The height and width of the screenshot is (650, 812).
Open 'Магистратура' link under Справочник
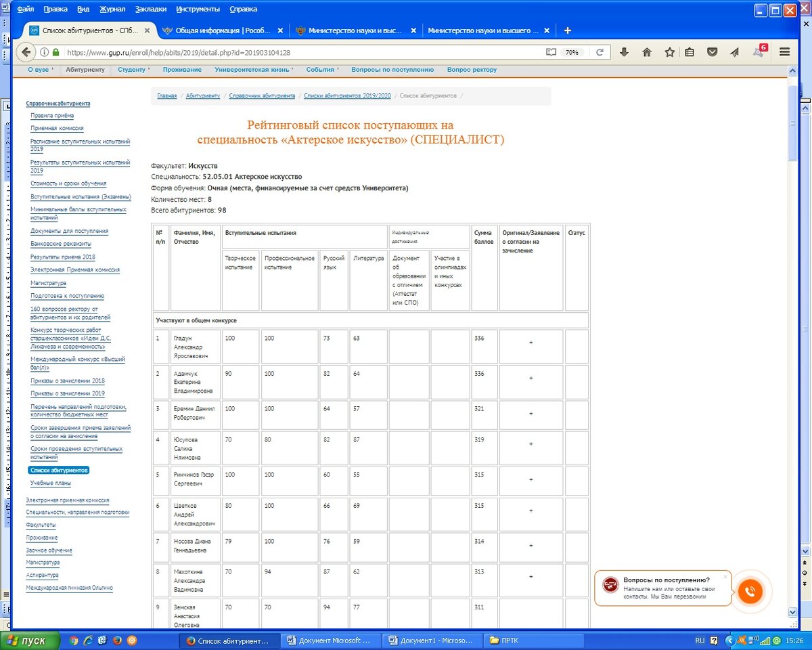(48, 283)
